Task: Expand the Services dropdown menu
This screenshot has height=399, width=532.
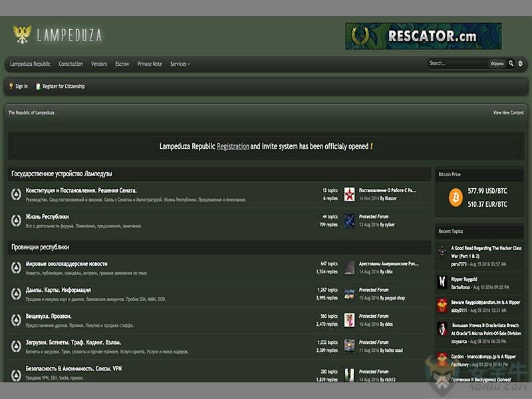Action: tap(180, 64)
